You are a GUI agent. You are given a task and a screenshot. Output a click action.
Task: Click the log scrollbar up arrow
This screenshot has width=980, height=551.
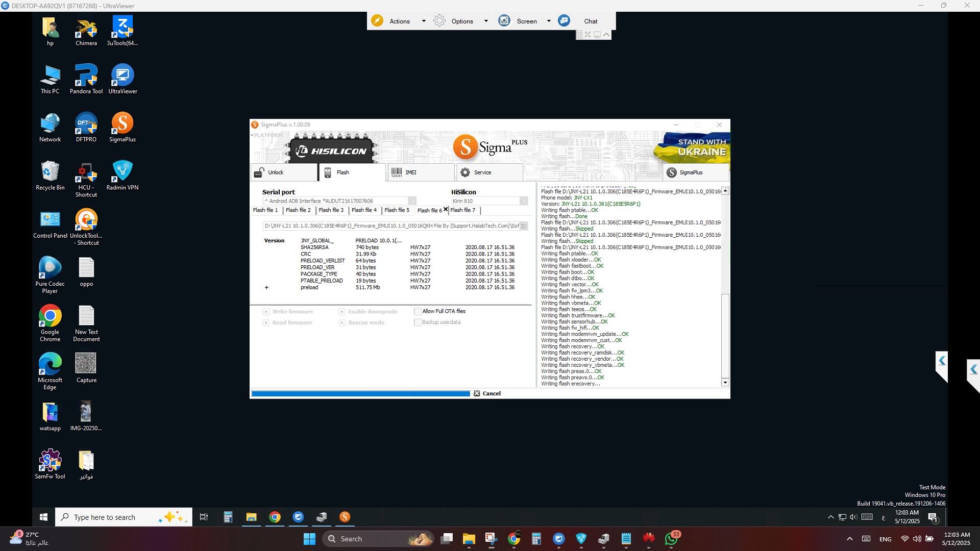pos(725,191)
